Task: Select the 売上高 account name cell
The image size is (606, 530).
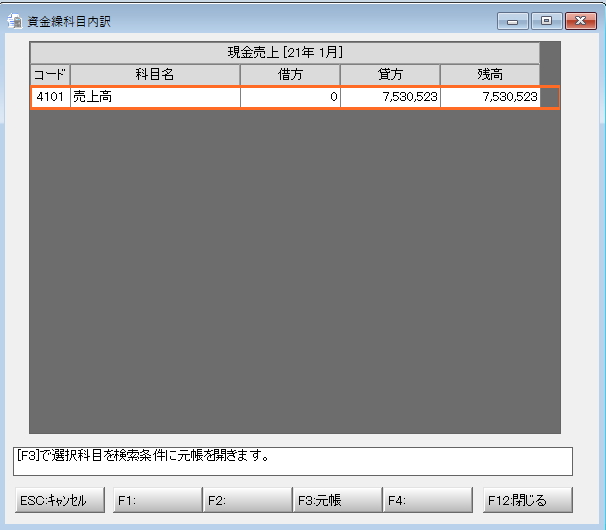Action: 155,97
